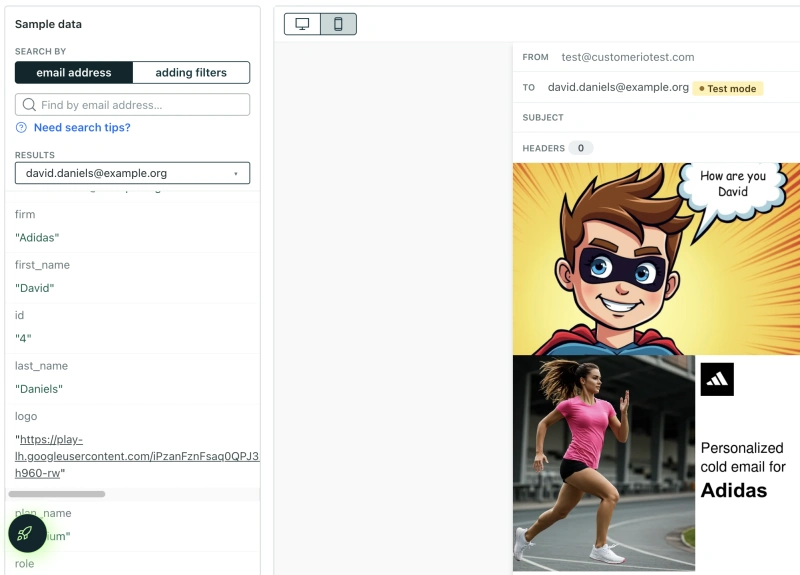Screen dimensions: 800x575
Task: Click the HEADERS label
Action: click(x=543, y=148)
